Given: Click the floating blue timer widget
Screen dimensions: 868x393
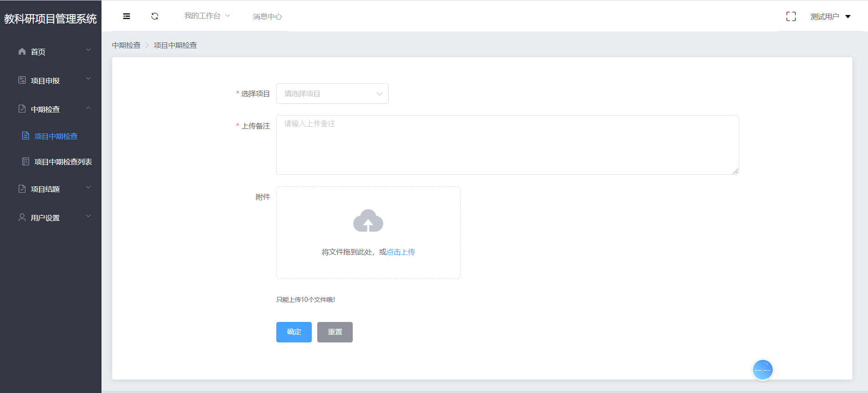Looking at the screenshot, I should click(x=763, y=370).
